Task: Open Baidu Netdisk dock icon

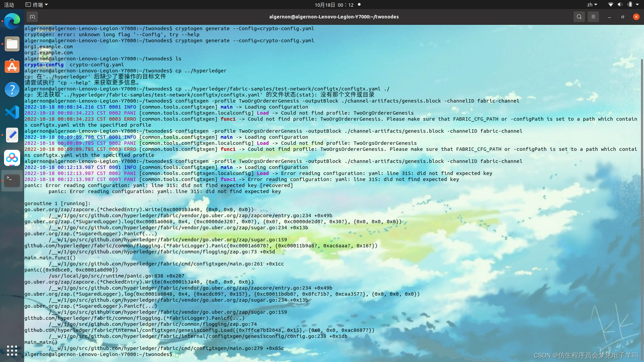Action: [12, 158]
